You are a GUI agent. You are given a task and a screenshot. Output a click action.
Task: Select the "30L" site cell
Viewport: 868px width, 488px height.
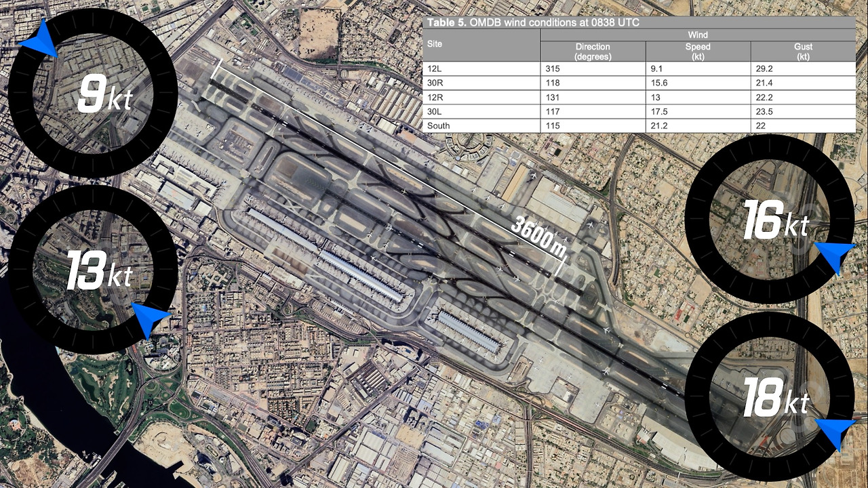click(x=481, y=111)
